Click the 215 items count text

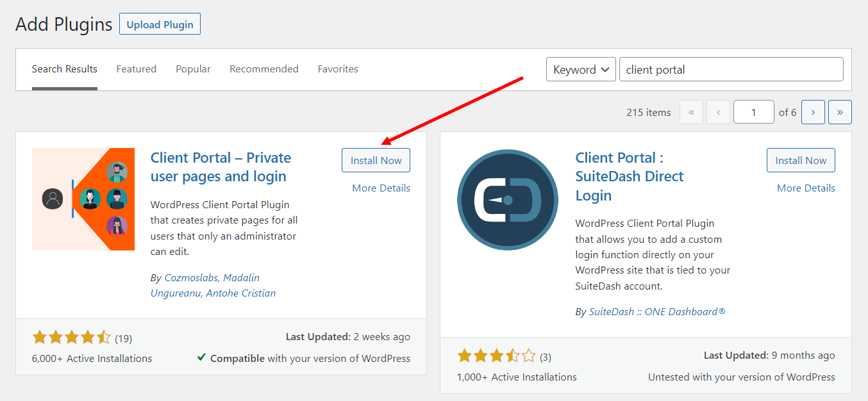pyautogui.click(x=649, y=112)
